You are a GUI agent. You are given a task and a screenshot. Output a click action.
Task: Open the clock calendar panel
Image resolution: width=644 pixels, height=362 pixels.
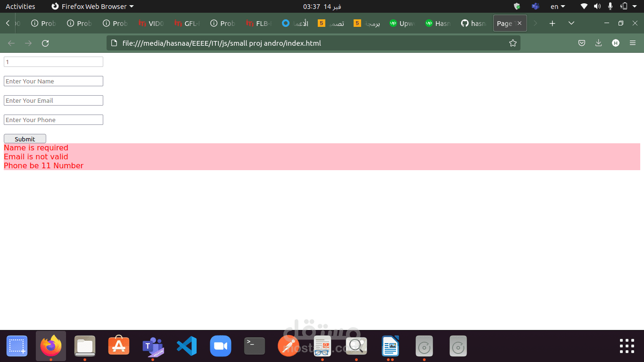point(322,7)
